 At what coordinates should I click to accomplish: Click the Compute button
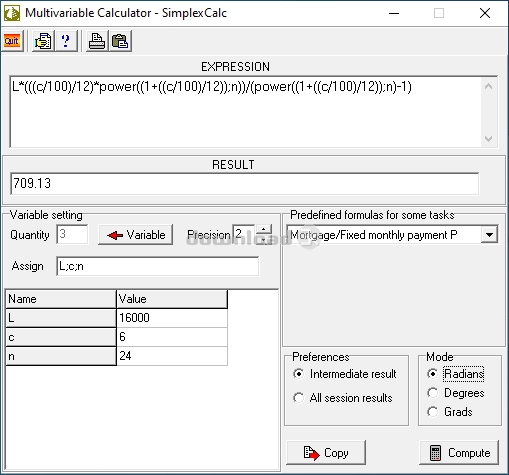[459, 453]
